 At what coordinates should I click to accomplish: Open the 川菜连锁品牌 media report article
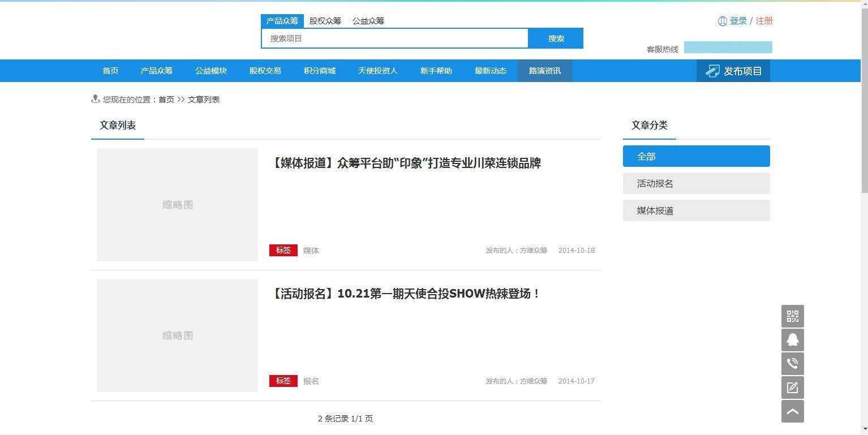click(405, 163)
